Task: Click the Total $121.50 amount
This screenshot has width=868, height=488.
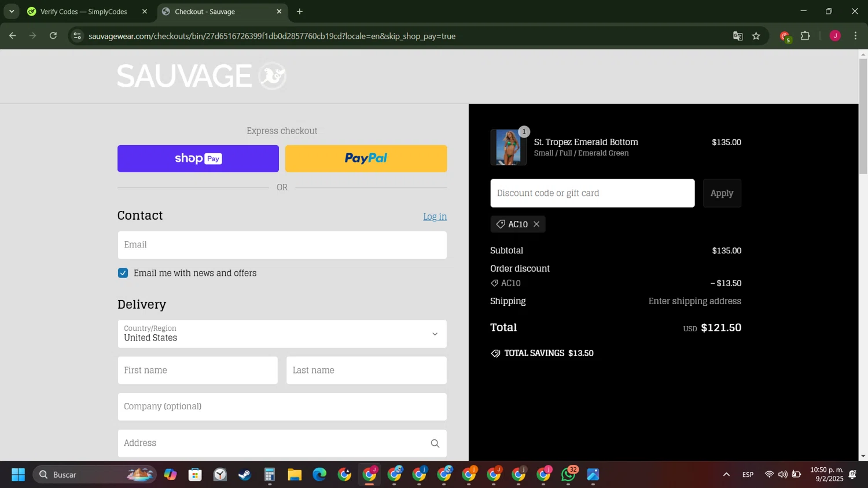Action: pyautogui.click(x=721, y=328)
